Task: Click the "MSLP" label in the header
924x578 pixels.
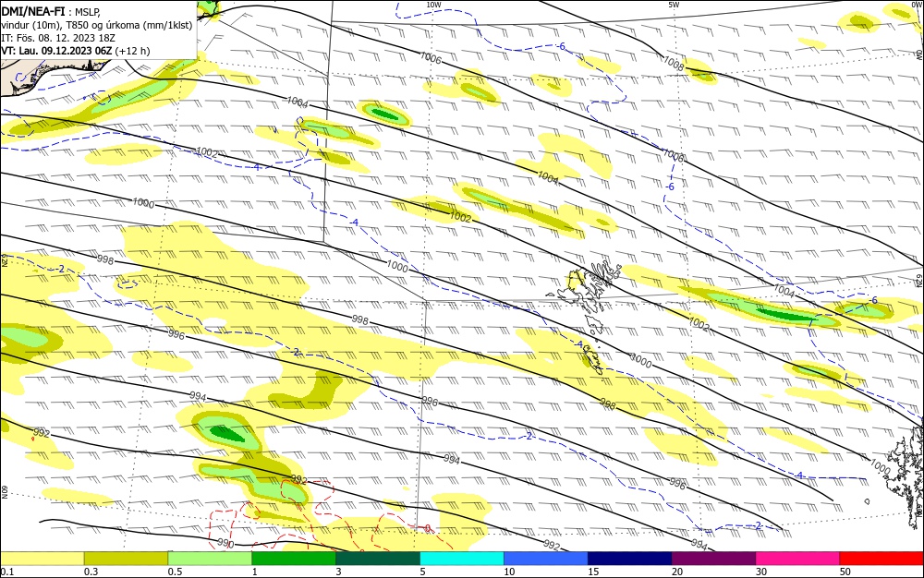Action: click(x=88, y=12)
